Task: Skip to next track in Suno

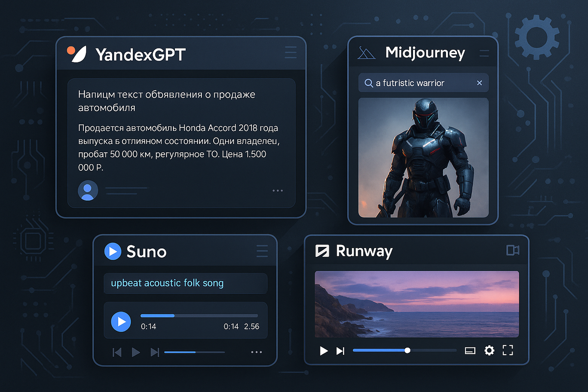Action: 155,352
